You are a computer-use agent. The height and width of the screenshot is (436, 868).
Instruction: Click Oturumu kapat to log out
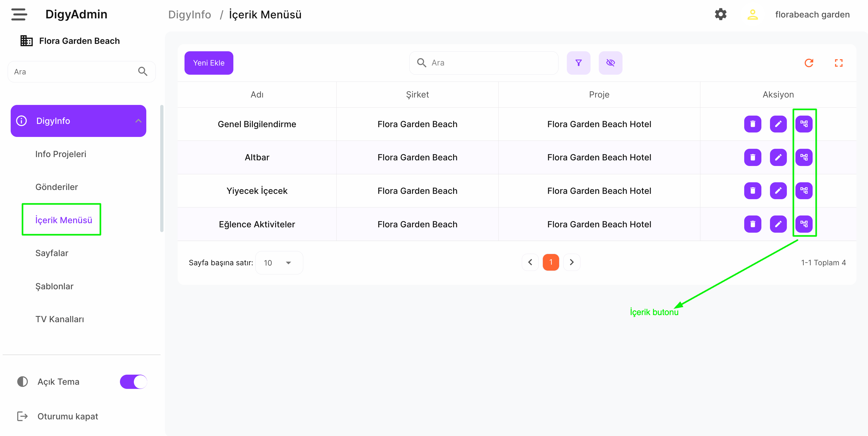click(x=68, y=416)
